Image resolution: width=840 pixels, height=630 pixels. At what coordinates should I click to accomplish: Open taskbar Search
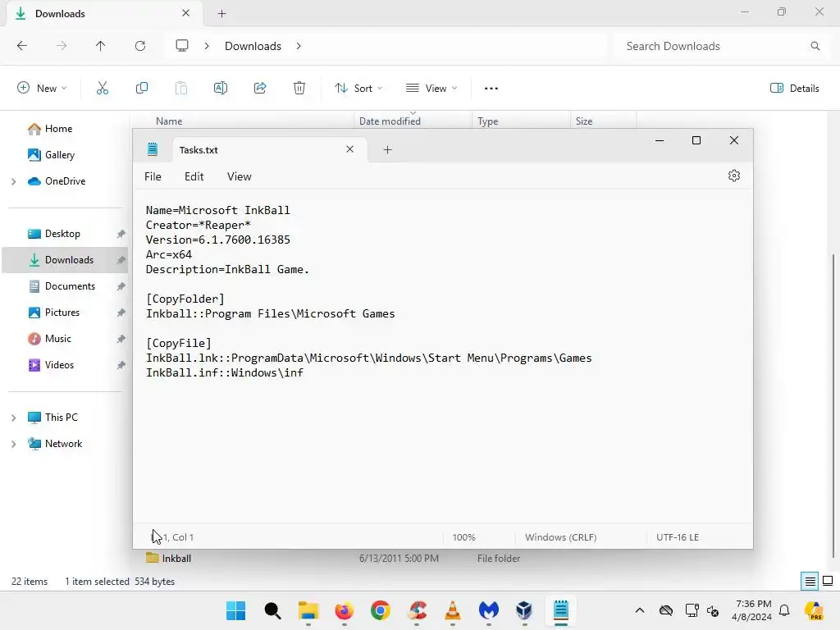point(272,610)
